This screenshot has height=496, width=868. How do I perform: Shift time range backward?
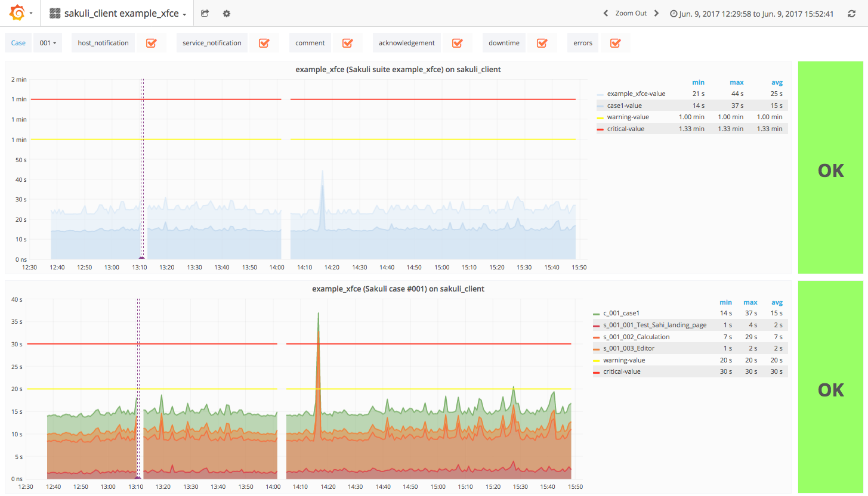coord(606,13)
